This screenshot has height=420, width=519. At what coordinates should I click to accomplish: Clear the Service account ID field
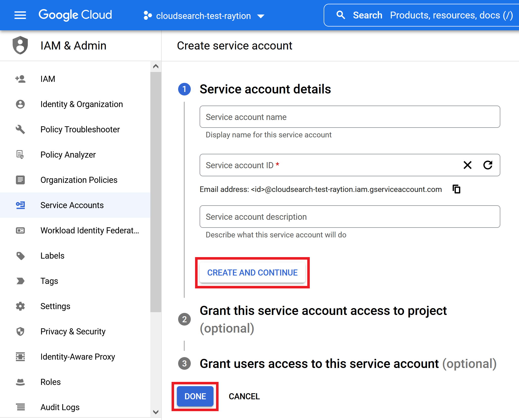point(468,165)
